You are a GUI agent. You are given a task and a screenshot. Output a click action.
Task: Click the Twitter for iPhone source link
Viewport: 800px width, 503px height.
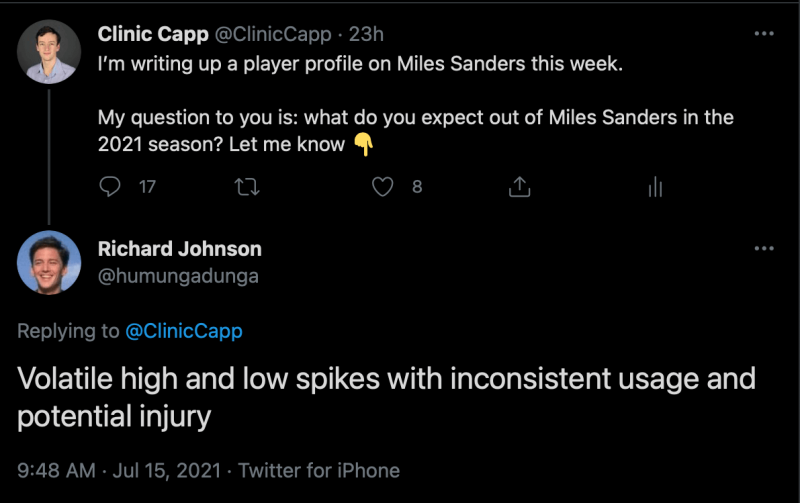[x=319, y=470]
